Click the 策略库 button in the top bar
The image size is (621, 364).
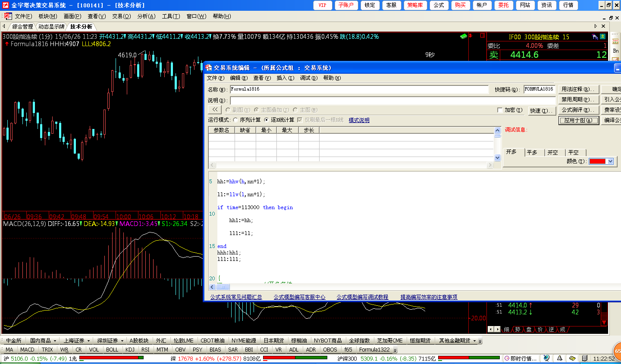coord(415,5)
